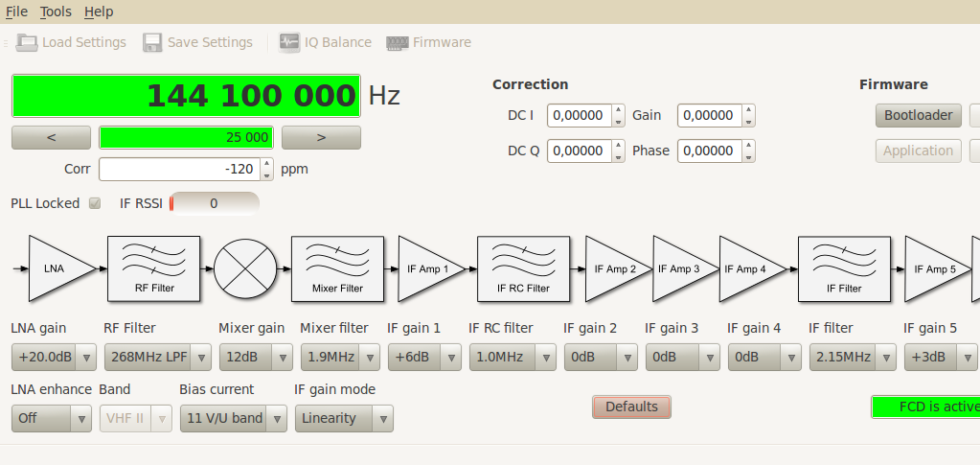Open the Mixer gain 12dB dropdown

(256, 358)
